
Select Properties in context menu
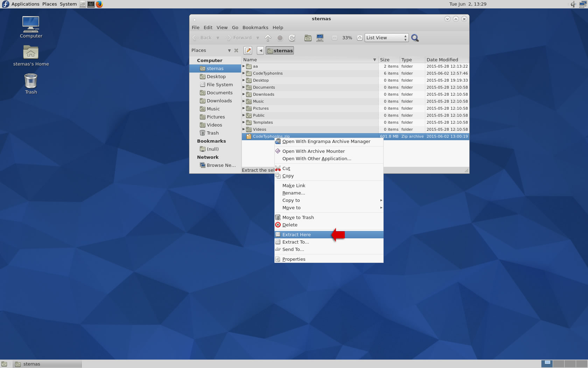click(329, 259)
